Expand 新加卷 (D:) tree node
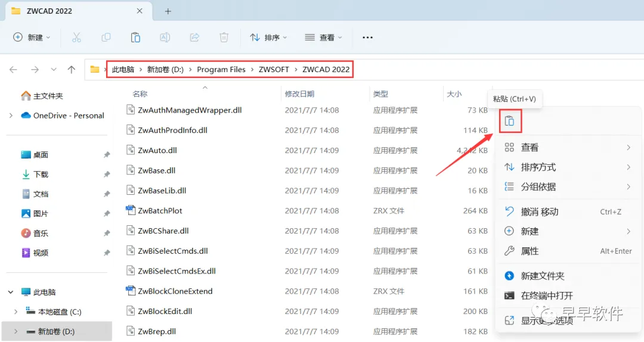The height and width of the screenshot is (342, 644). pyautogui.click(x=16, y=332)
